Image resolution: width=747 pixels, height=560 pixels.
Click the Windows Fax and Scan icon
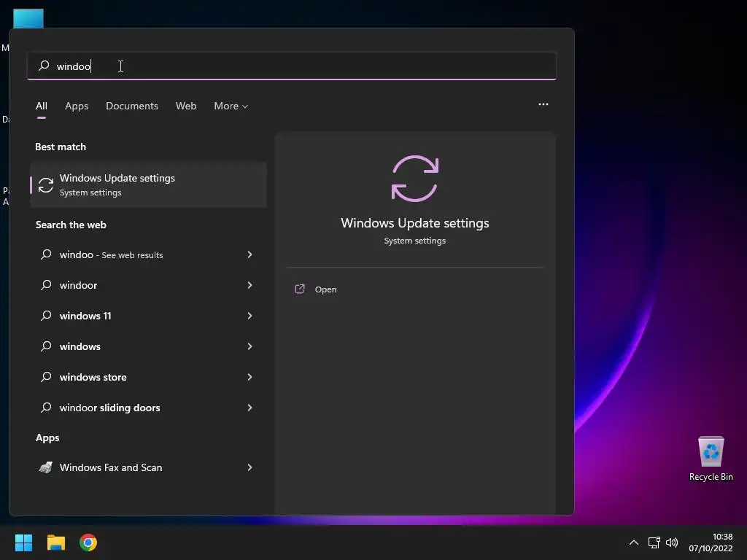(46, 467)
